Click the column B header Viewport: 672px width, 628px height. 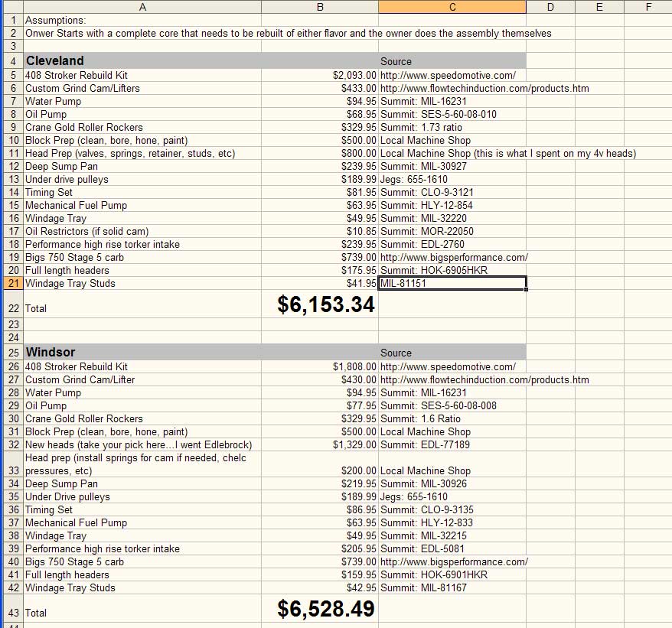click(x=319, y=7)
